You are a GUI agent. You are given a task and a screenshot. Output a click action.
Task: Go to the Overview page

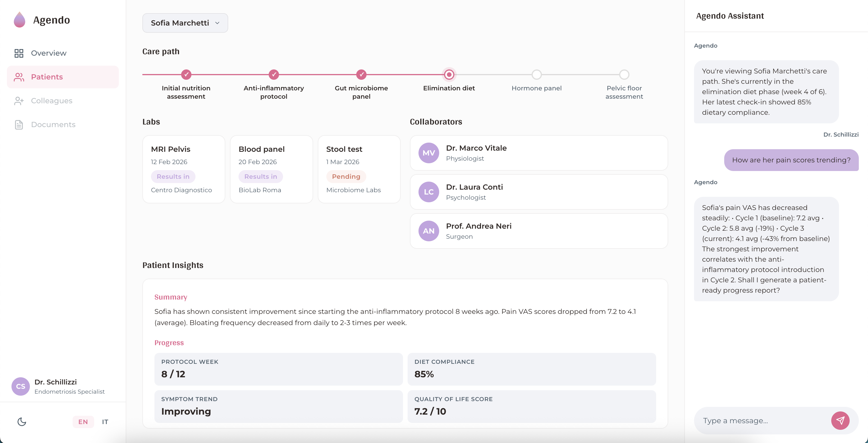pyautogui.click(x=63, y=53)
